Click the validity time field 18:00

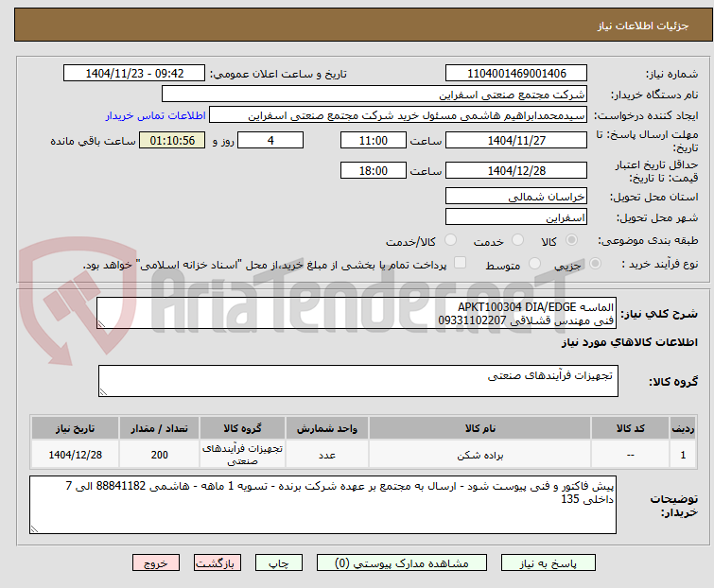[374, 170]
